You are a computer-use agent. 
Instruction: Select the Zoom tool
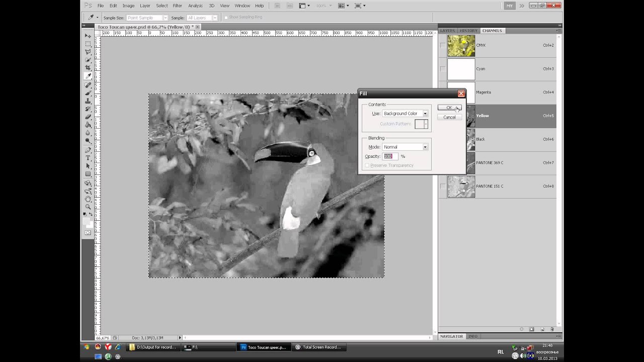coord(88,207)
